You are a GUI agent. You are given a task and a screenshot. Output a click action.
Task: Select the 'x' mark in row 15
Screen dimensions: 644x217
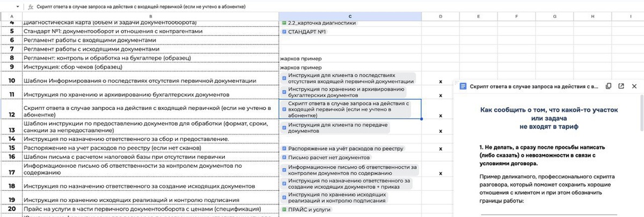tap(440, 148)
